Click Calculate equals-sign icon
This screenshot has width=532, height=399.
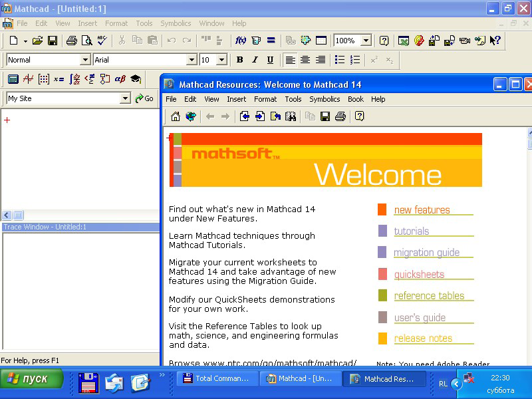pos(271,41)
